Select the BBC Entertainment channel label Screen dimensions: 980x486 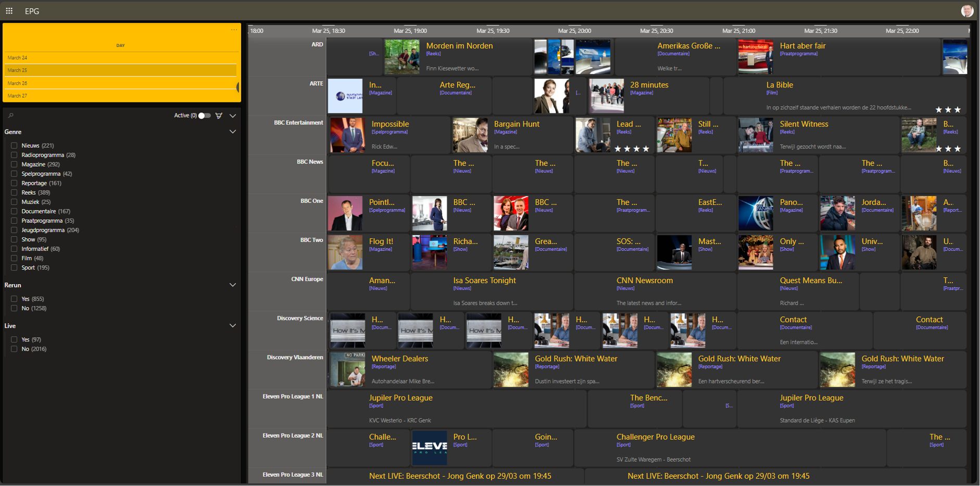pos(298,123)
